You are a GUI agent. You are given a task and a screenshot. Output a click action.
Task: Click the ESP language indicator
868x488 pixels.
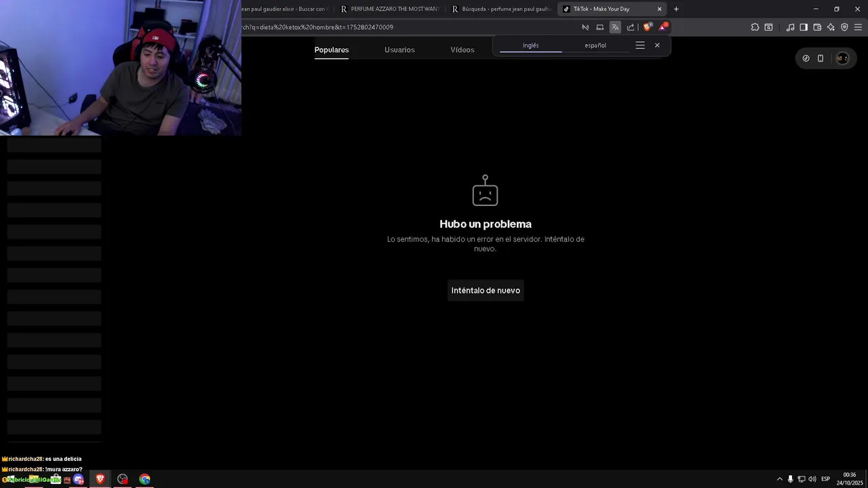coord(825,479)
